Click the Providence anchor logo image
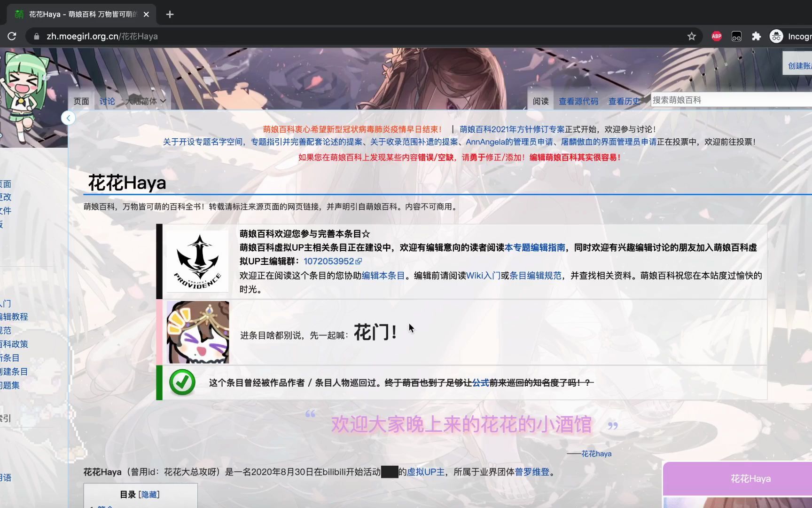Image resolution: width=812 pixels, height=508 pixels. coord(198,262)
